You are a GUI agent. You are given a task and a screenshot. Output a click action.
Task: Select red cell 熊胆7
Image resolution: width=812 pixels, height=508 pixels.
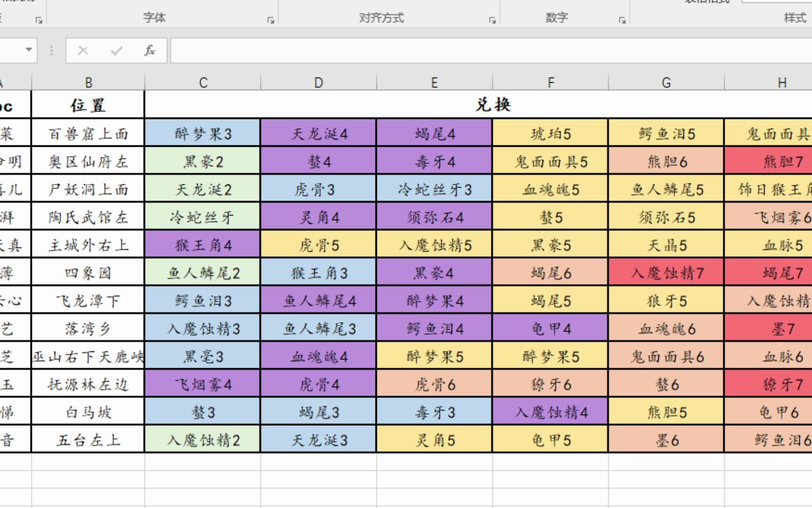click(x=769, y=161)
